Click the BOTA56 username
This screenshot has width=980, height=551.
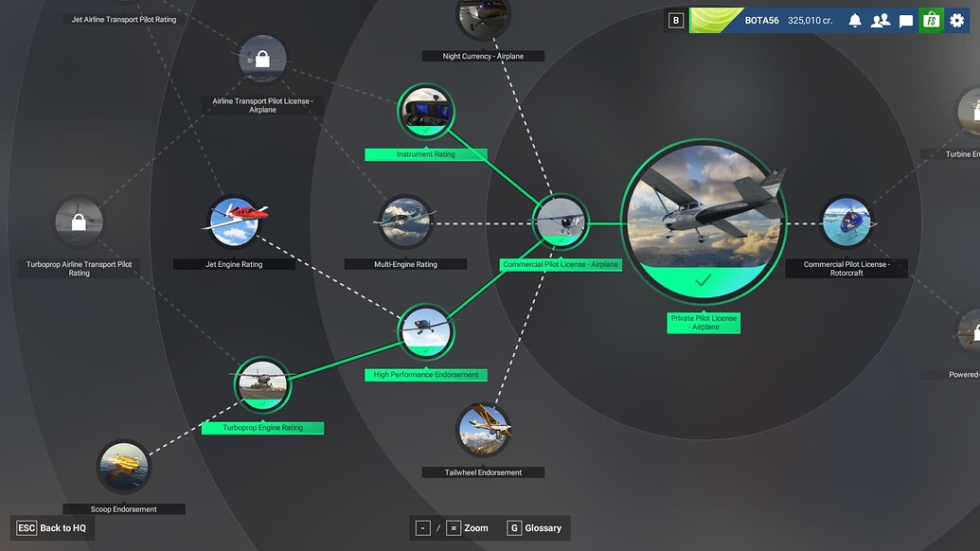pyautogui.click(x=762, y=21)
